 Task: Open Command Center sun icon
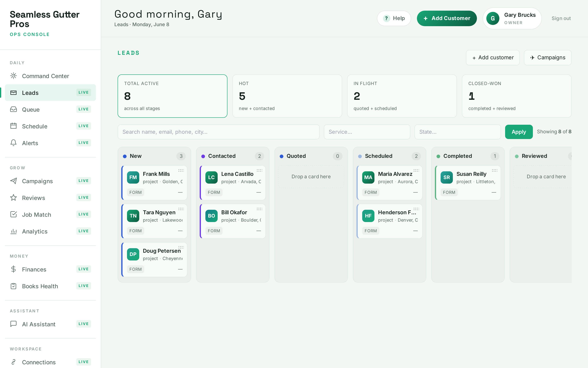tap(14, 76)
